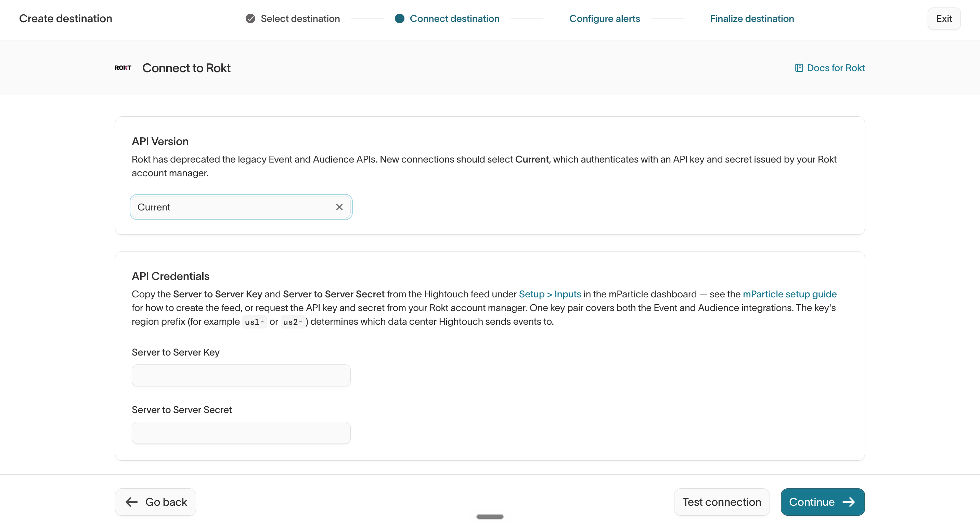This screenshot has height=527, width=980.
Task: Click the API Credentials heading
Action: 170,276
